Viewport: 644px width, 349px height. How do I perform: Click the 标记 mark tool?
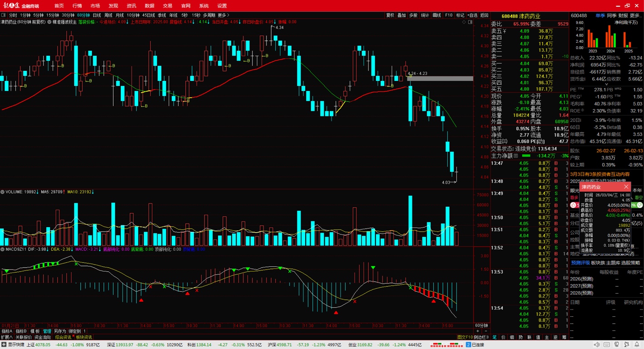click(460, 15)
